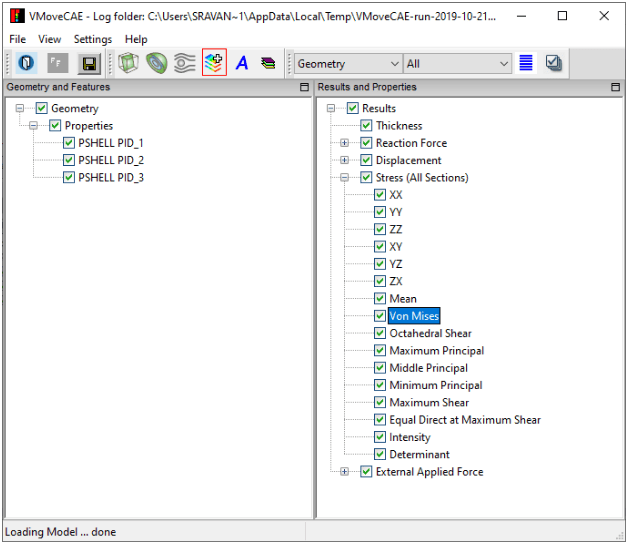This screenshot has height=543, width=627.
Task: Toggle the Displacement checkbox
Action: coord(366,160)
